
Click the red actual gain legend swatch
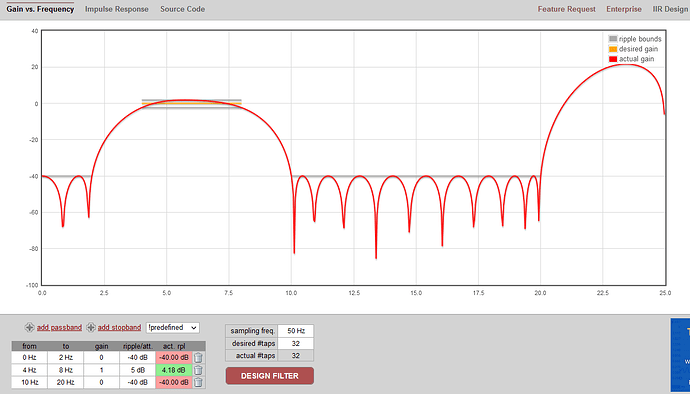(x=613, y=59)
